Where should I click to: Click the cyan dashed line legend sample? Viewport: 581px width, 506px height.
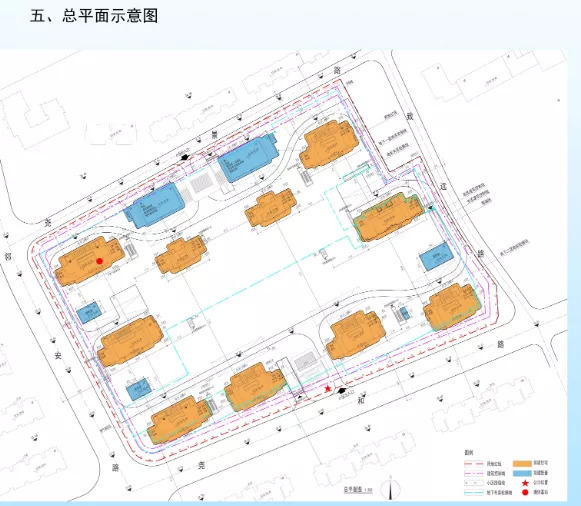click(474, 493)
